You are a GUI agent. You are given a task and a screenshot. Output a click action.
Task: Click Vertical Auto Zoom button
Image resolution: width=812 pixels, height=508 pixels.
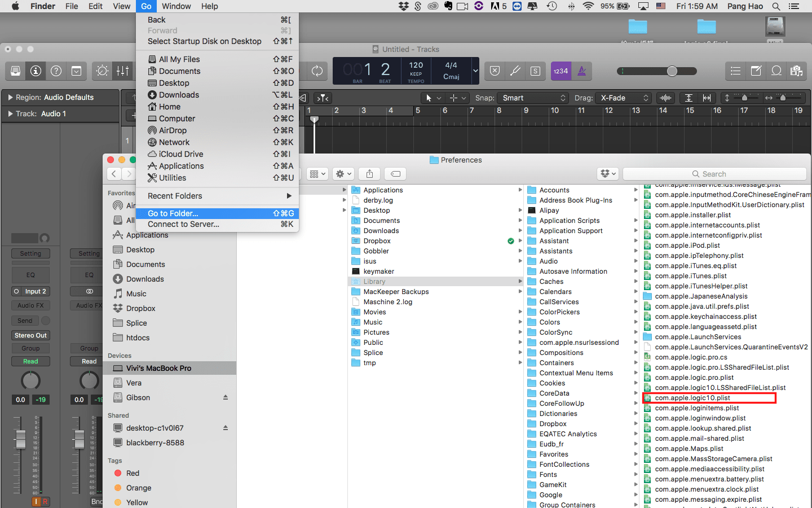pos(689,98)
